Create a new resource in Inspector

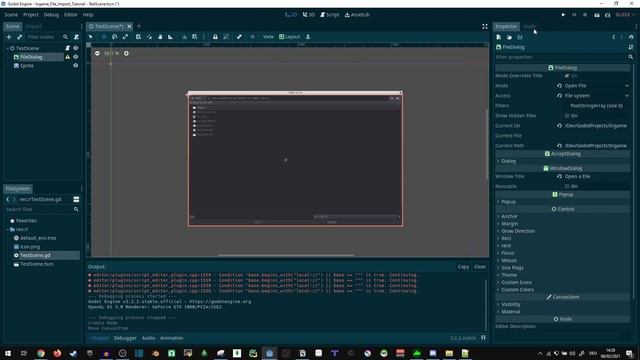(x=499, y=37)
